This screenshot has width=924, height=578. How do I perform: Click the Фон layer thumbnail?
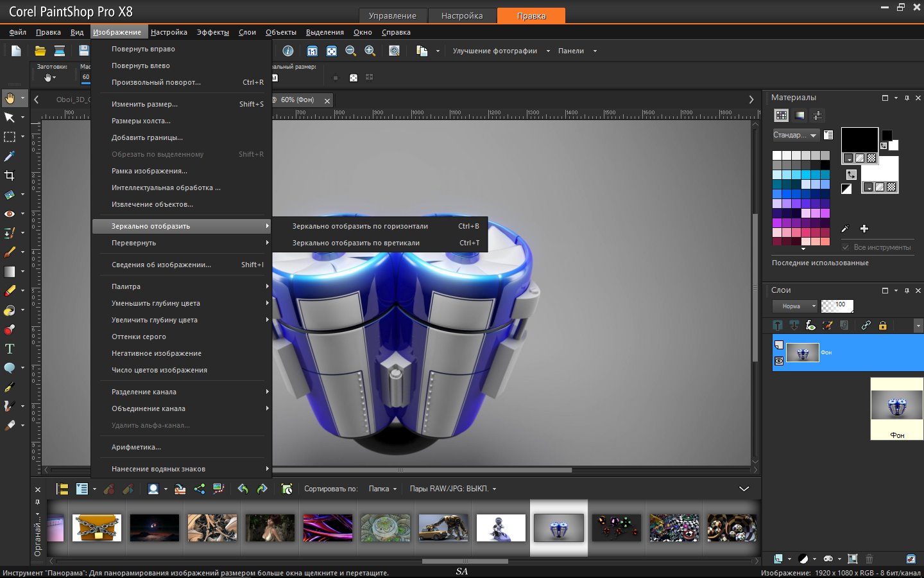point(803,353)
